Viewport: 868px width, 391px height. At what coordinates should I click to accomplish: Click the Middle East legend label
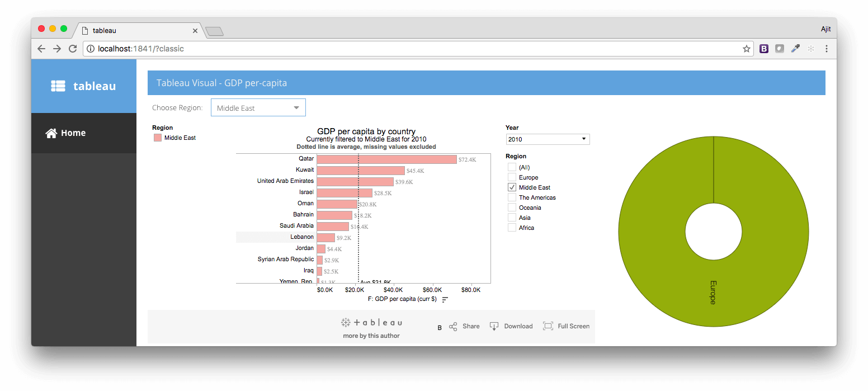coord(180,138)
